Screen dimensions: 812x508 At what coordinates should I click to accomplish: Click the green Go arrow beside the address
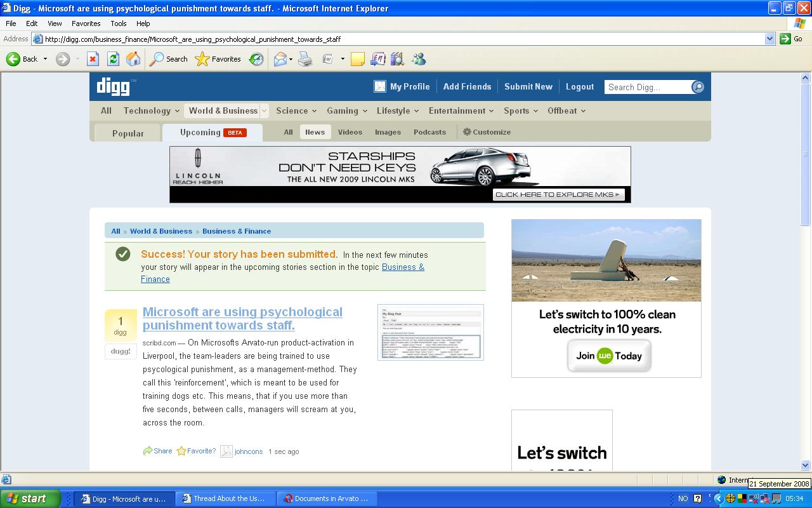point(785,39)
